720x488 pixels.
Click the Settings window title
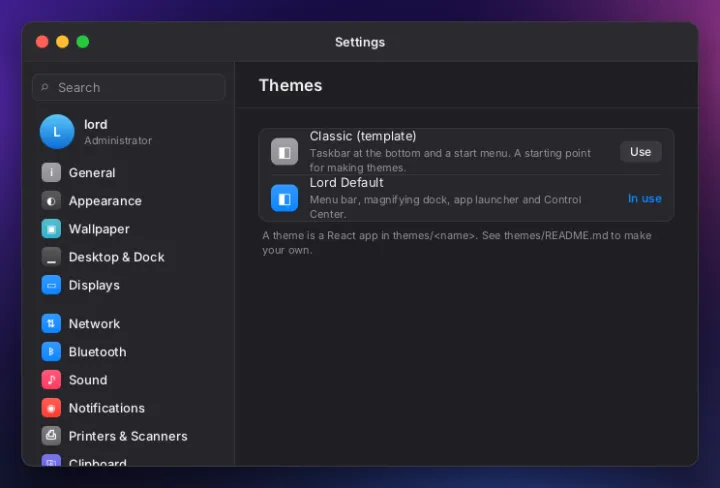360,42
